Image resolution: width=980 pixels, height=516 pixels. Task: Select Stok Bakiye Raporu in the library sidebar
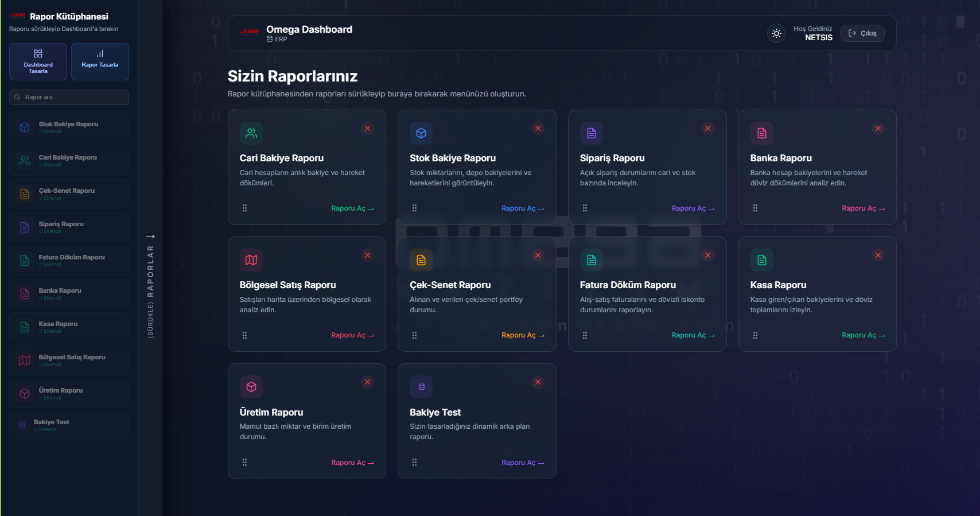(x=69, y=127)
